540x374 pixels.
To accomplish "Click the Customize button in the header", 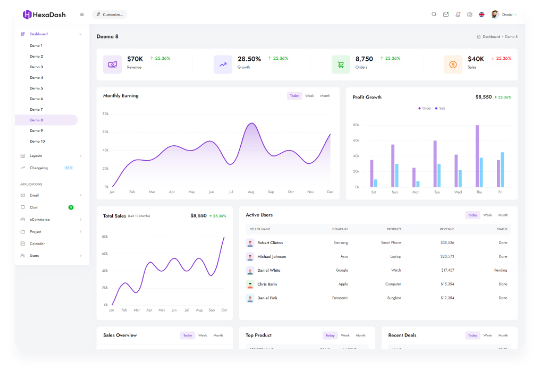I will coord(110,14).
